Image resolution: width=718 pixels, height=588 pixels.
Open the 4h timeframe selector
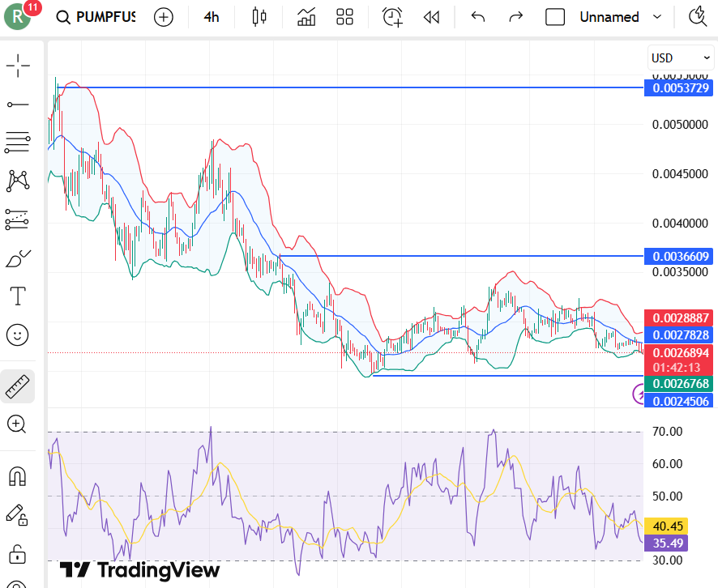click(211, 16)
